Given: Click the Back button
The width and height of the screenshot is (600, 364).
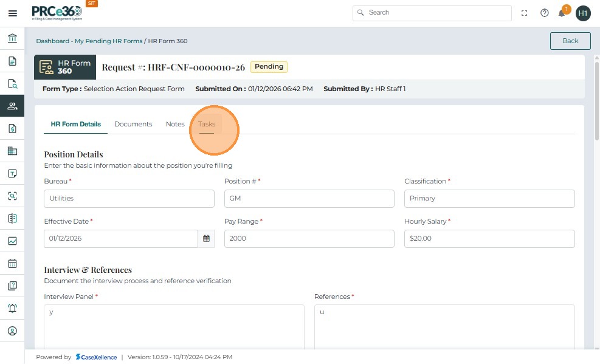Looking at the screenshot, I should tap(570, 41).
